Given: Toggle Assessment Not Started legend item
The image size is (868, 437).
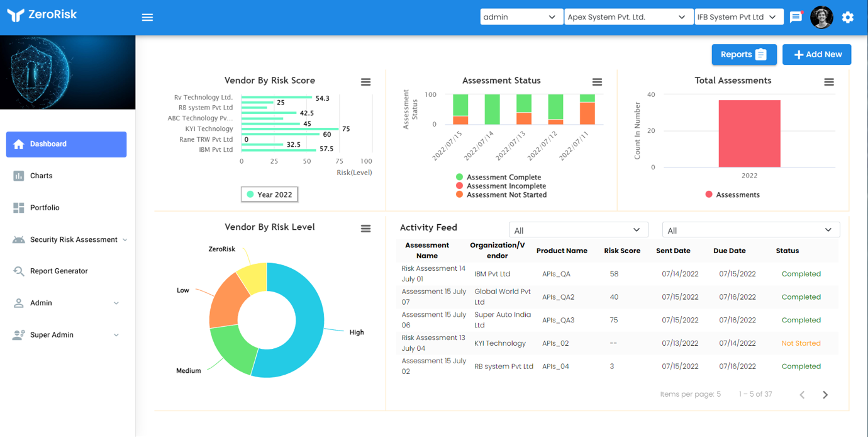Looking at the screenshot, I should tap(501, 195).
